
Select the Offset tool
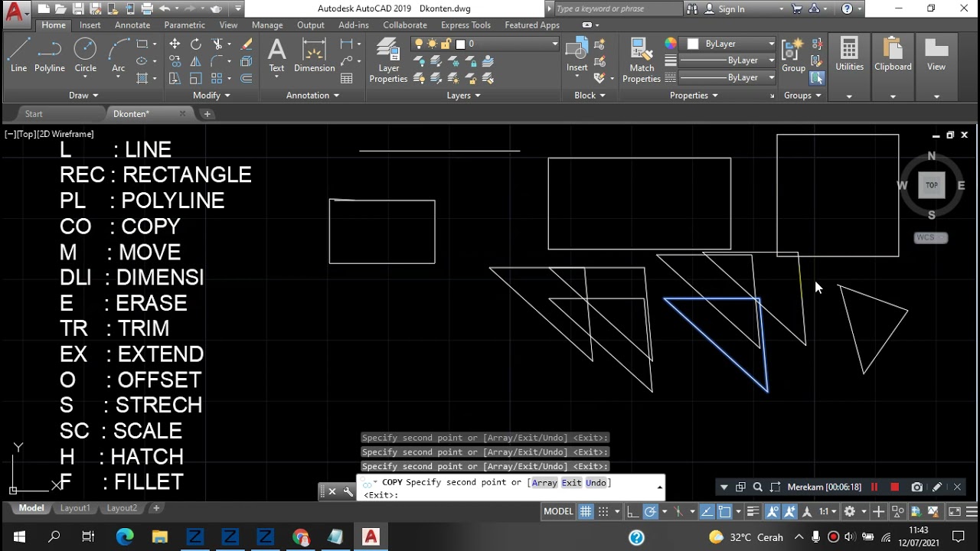pyautogui.click(x=247, y=78)
